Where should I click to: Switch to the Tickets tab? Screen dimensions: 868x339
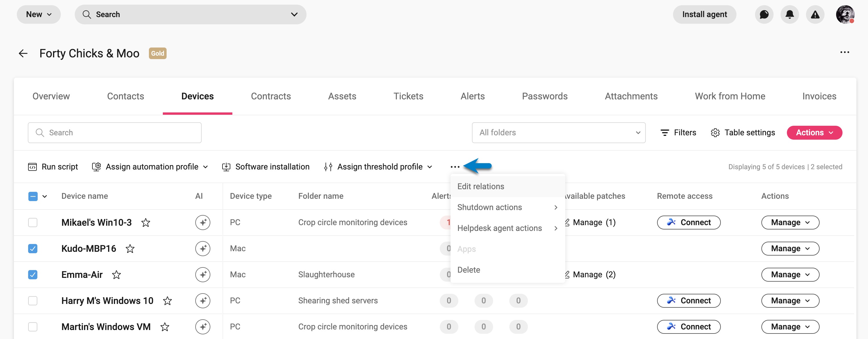(408, 96)
